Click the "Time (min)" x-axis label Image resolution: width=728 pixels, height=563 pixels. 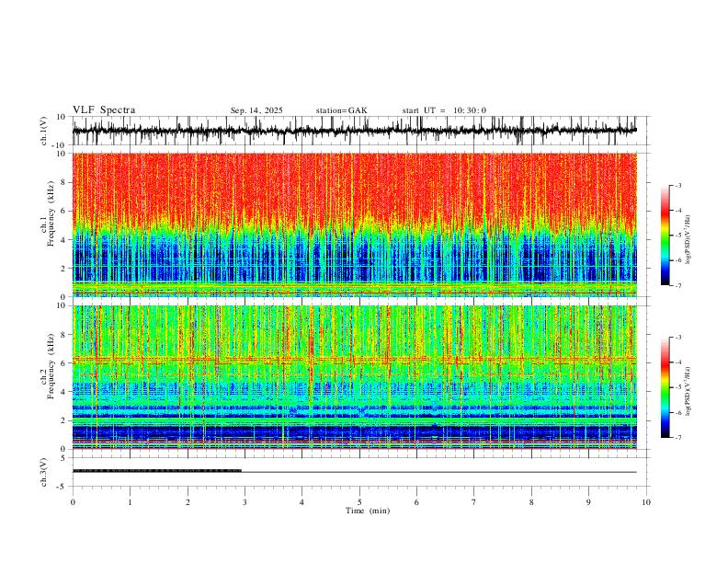pos(368,511)
